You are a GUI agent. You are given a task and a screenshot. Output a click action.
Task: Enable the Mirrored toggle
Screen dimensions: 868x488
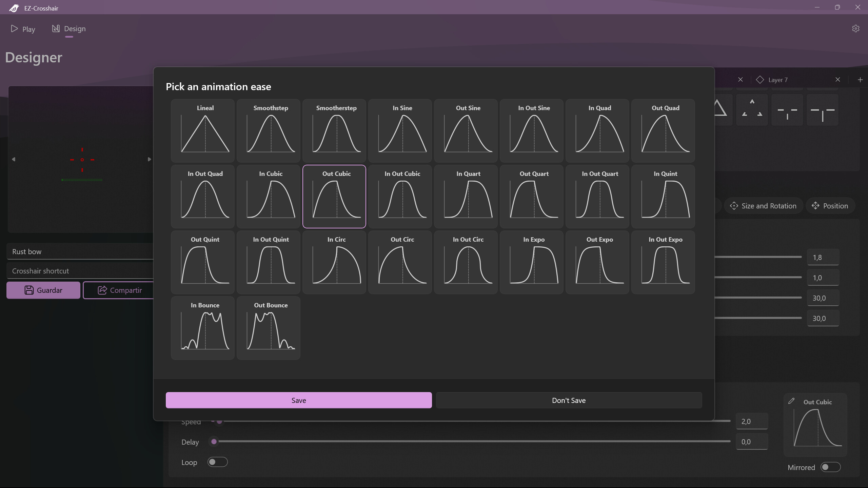tap(831, 467)
